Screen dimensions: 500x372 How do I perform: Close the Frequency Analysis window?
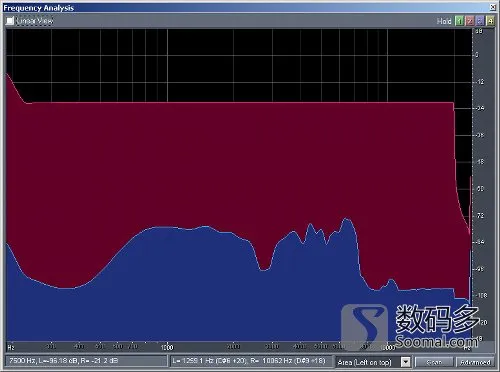(x=493, y=7)
